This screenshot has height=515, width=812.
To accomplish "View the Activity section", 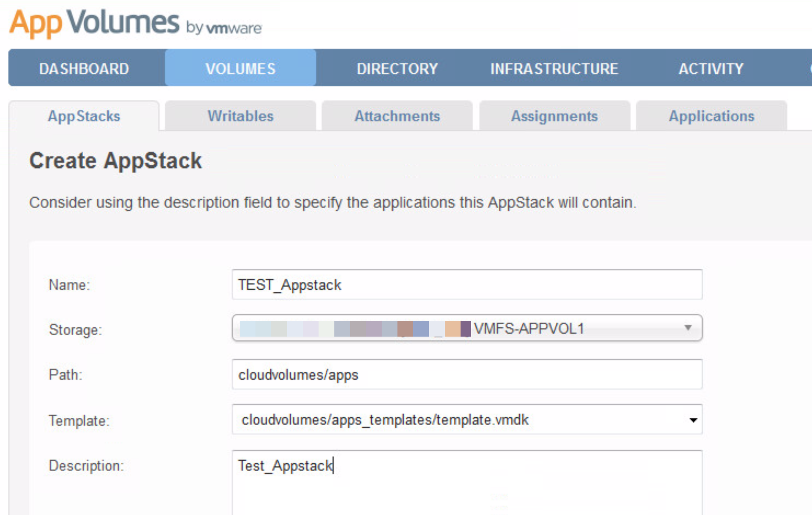I will [711, 68].
